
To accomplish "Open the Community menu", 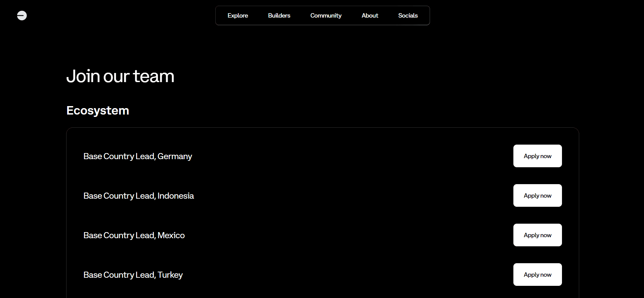I will coord(326,16).
